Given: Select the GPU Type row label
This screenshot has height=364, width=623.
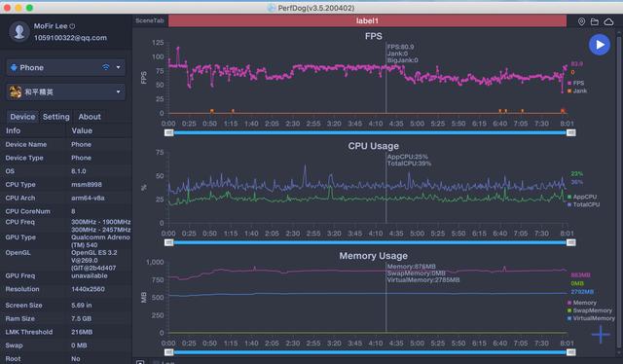Looking at the screenshot, I should [20, 237].
